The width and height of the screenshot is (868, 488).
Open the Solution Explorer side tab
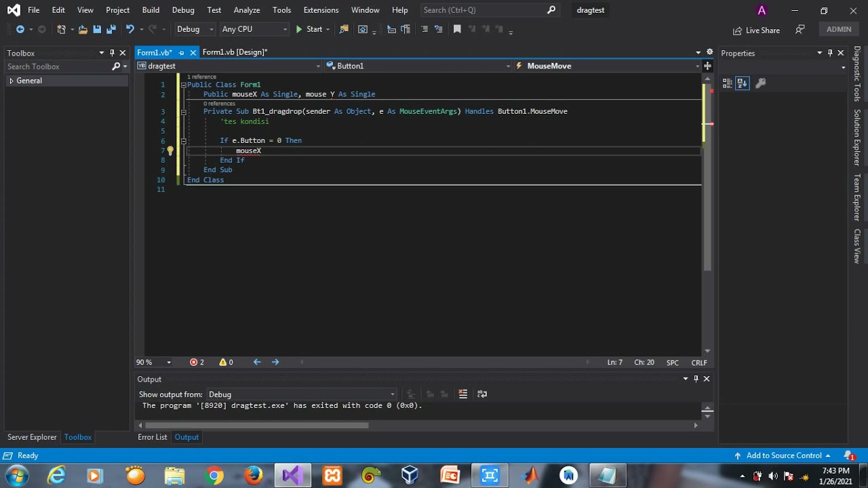[x=857, y=138]
